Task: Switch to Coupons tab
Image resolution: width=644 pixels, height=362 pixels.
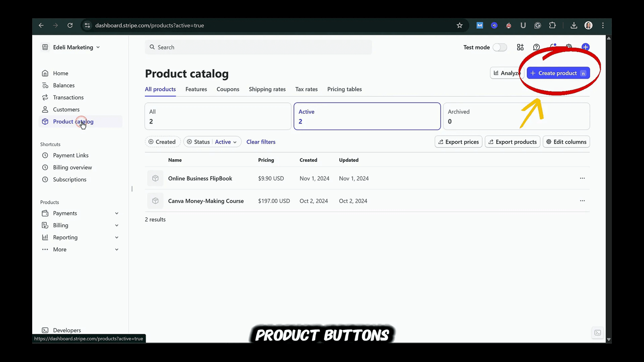Action: pyautogui.click(x=228, y=89)
